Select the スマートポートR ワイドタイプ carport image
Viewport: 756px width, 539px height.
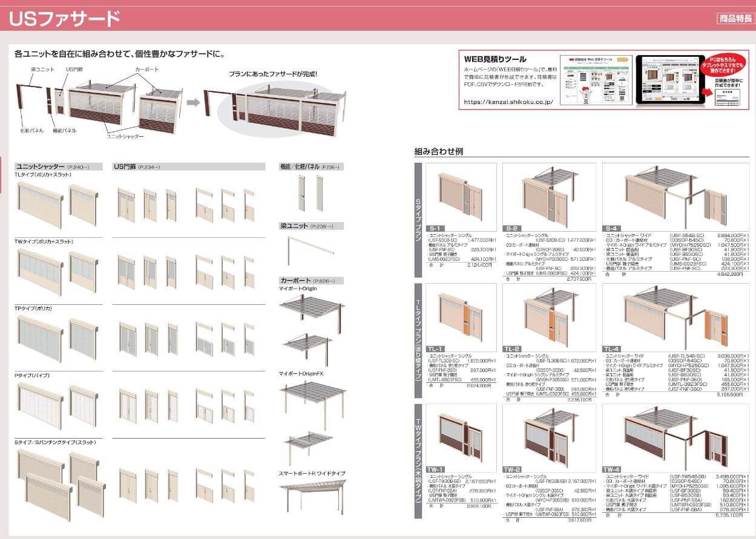pyautogui.click(x=312, y=495)
